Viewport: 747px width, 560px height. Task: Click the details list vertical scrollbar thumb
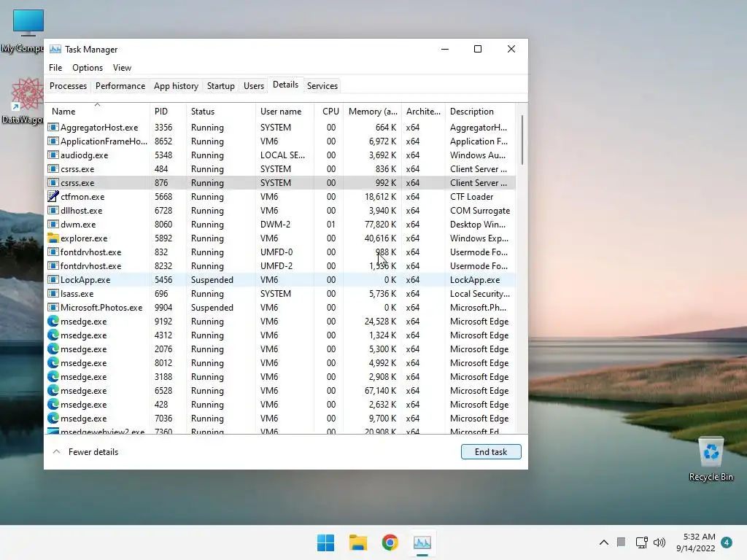pyautogui.click(x=522, y=140)
